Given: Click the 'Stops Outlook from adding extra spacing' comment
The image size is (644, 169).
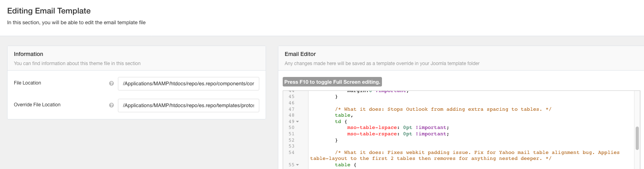Looking at the screenshot, I should 443,109.
